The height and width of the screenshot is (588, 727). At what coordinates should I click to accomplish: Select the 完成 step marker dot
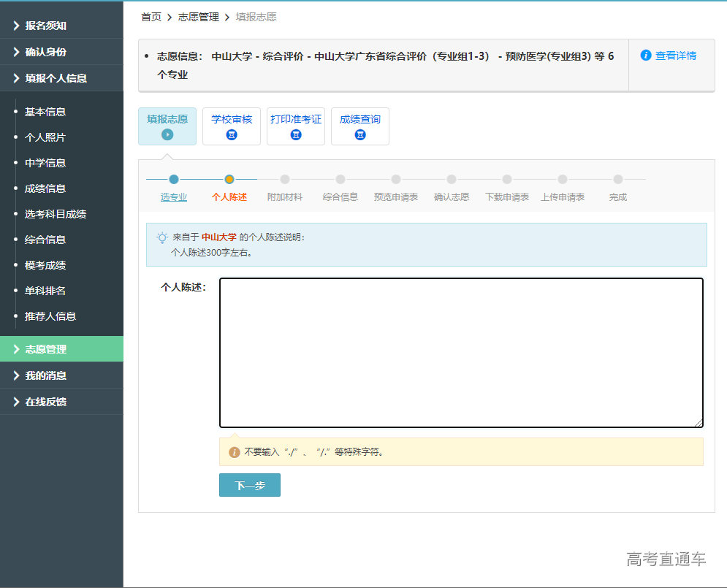[618, 177]
